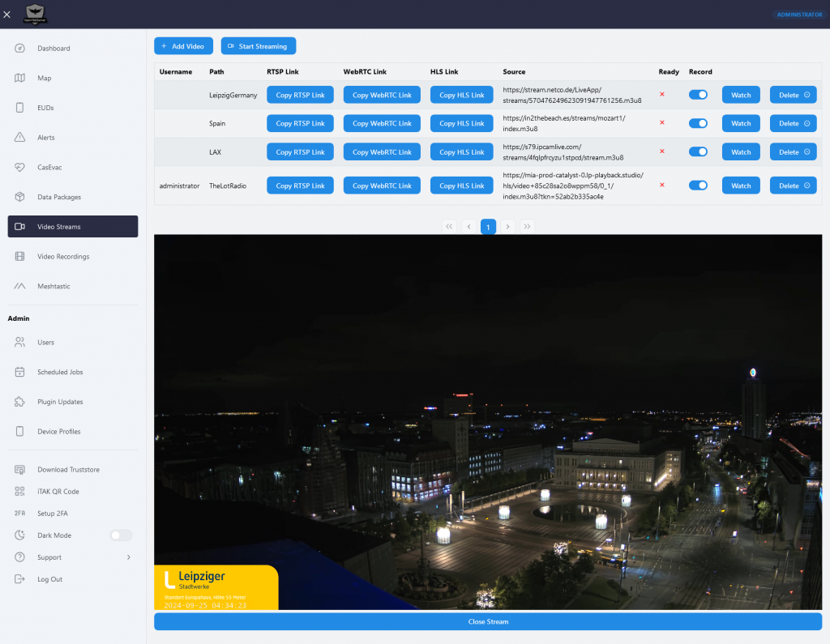Click the ADMINISTRATOR badge in header
The width and height of the screenshot is (830, 644).
click(799, 15)
